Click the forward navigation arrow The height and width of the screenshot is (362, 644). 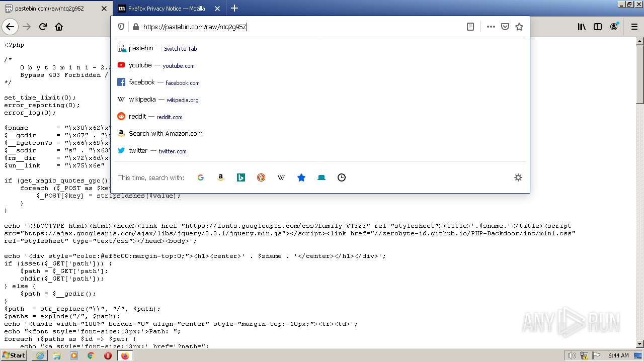pyautogui.click(x=27, y=27)
